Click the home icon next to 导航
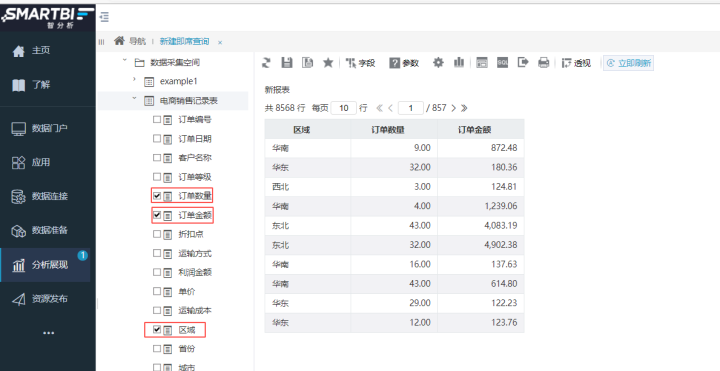720x371 pixels. pos(119,41)
